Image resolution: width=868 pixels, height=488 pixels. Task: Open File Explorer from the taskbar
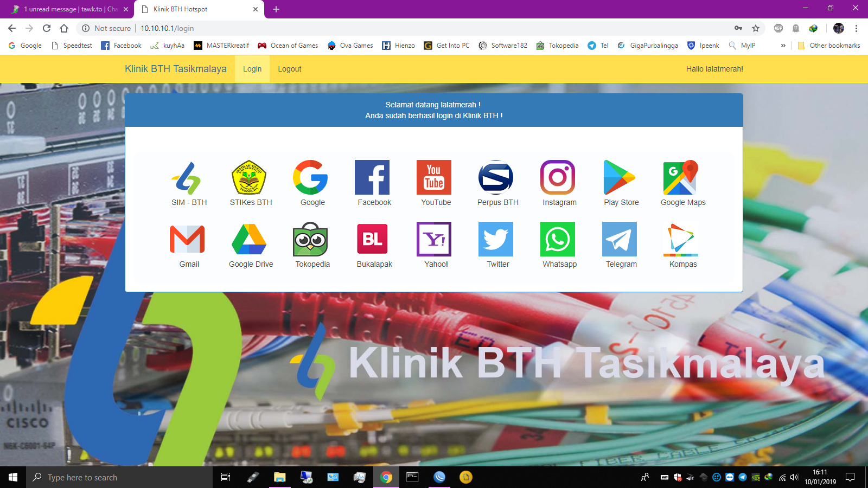[x=279, y=477]
